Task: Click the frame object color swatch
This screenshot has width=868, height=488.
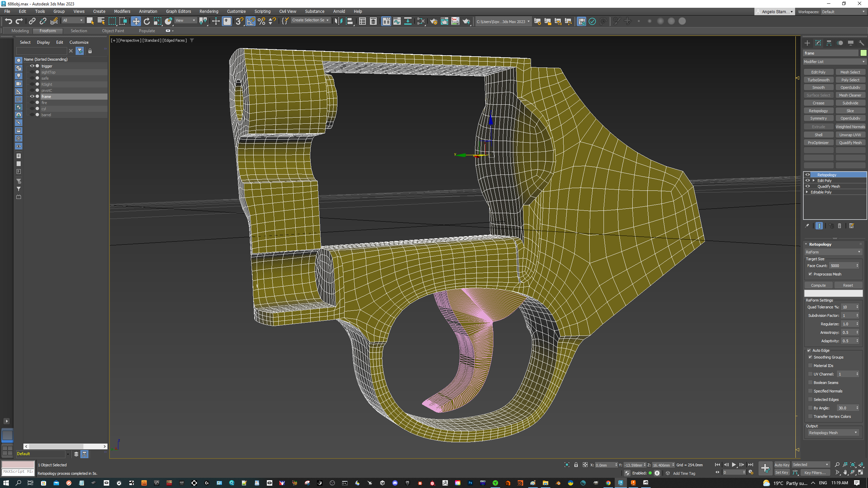Action: click(863, 53)
